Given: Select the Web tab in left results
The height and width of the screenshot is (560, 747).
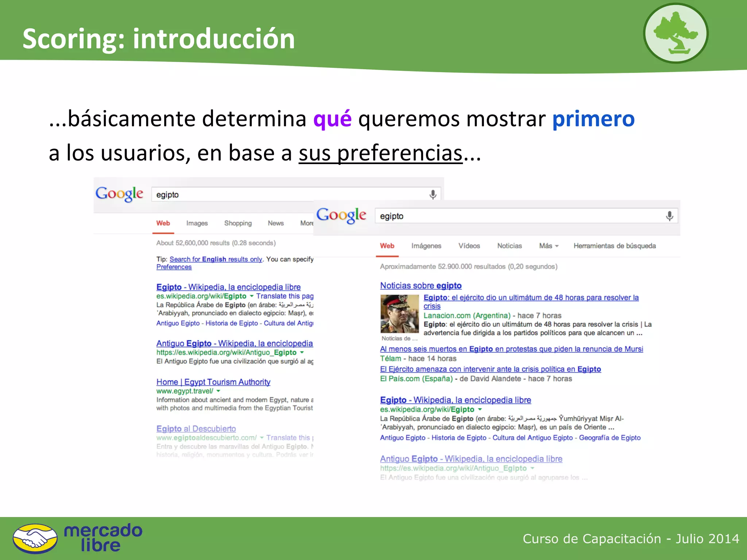Looking at the screenshot, I should pos(163,223).
